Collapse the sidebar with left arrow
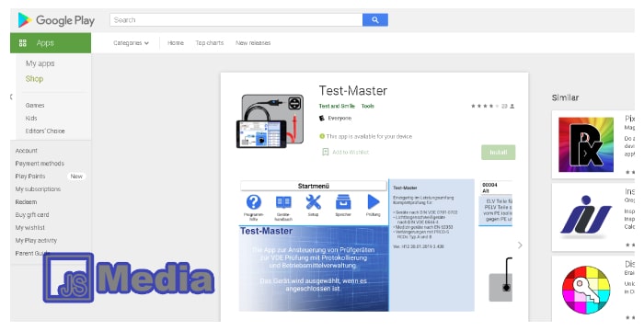 pos(11,97)
